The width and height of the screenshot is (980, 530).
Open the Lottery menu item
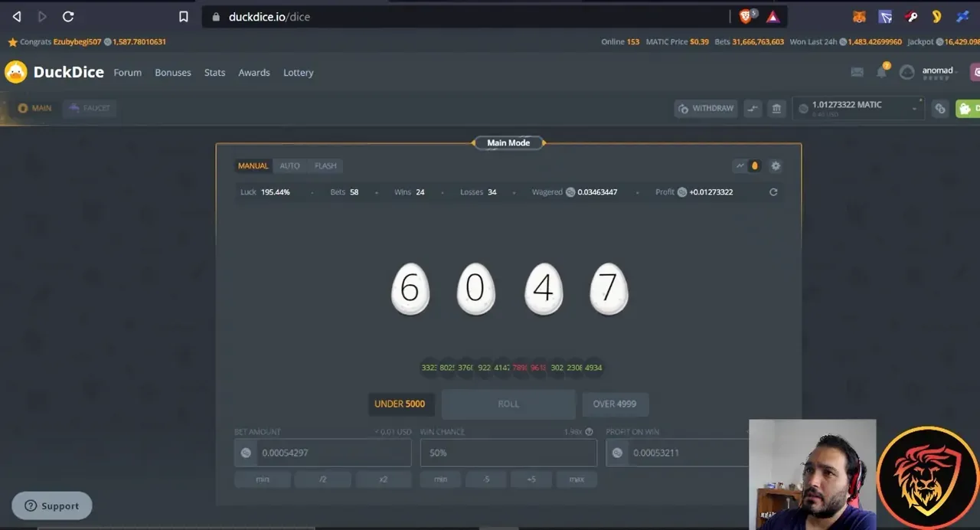tap(299, 73)
